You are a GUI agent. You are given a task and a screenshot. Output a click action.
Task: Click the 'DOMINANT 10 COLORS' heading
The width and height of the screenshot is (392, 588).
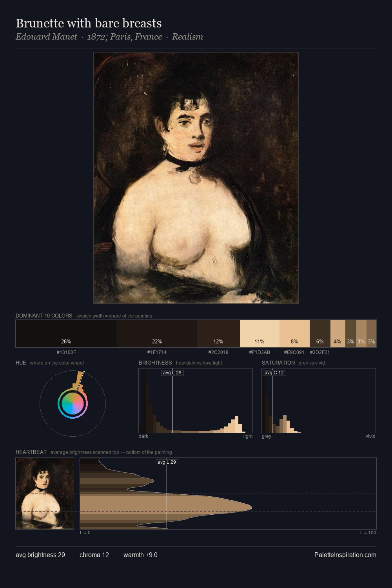[x=44, y=316]
